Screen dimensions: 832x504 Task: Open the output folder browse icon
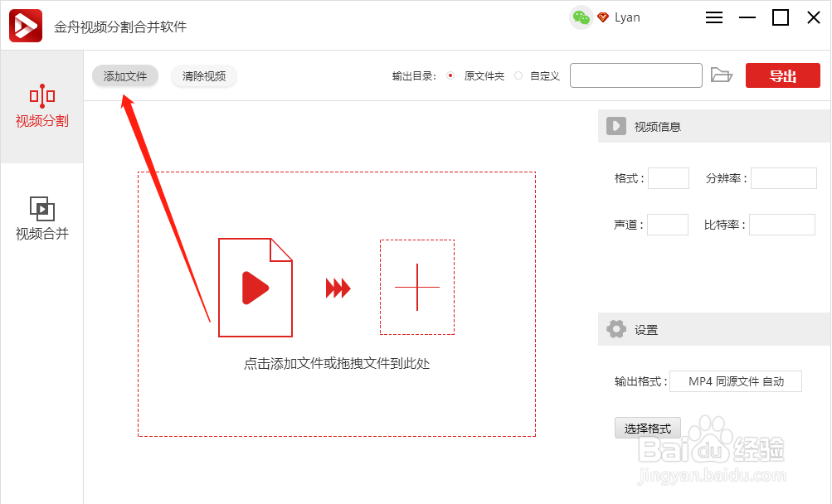[x=721, y=75]
